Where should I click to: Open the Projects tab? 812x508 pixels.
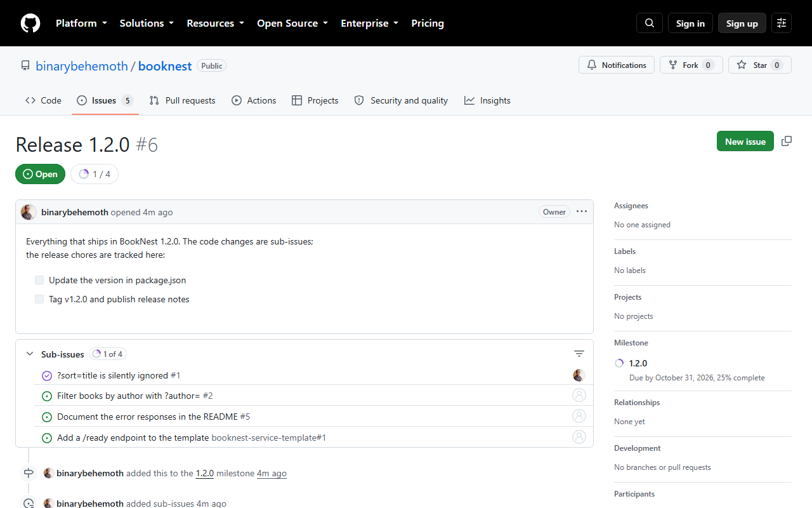(x=315, y=100)
